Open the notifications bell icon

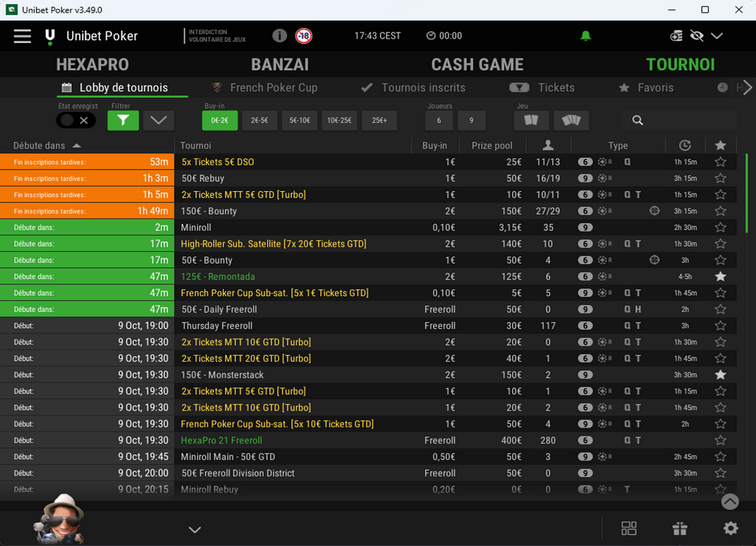click(585, 35)
